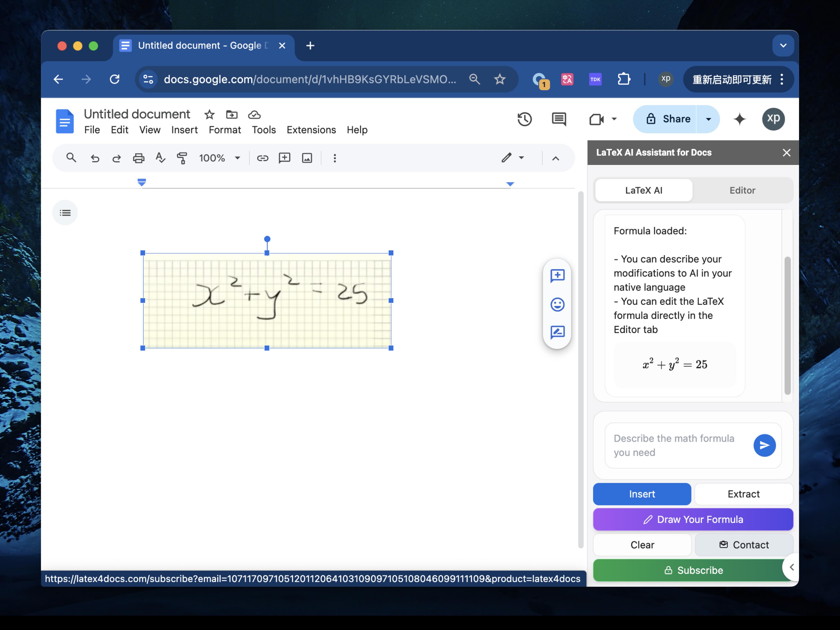Run spelling and grammar check

[160, 157]
